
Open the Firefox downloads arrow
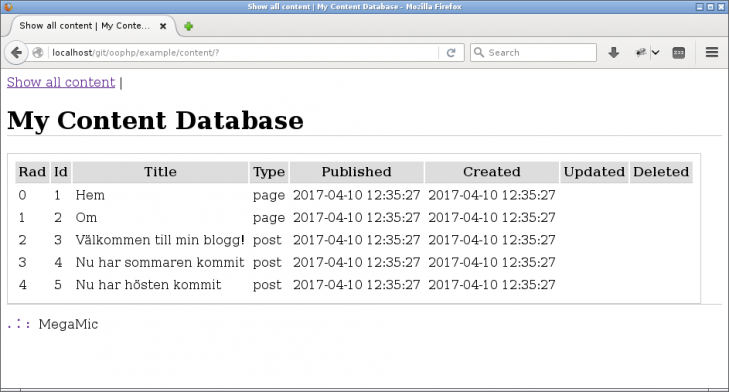614,53
